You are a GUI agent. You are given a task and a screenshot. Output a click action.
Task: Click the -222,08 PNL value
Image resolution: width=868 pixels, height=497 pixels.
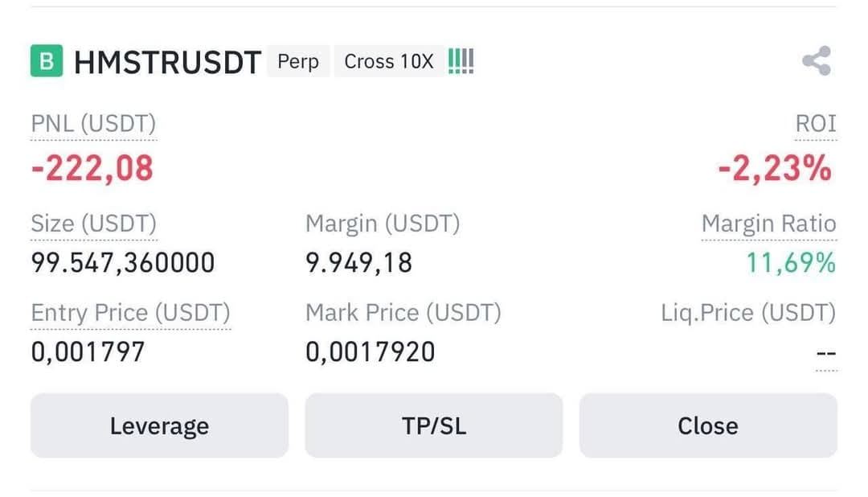[x=92, y=168]
